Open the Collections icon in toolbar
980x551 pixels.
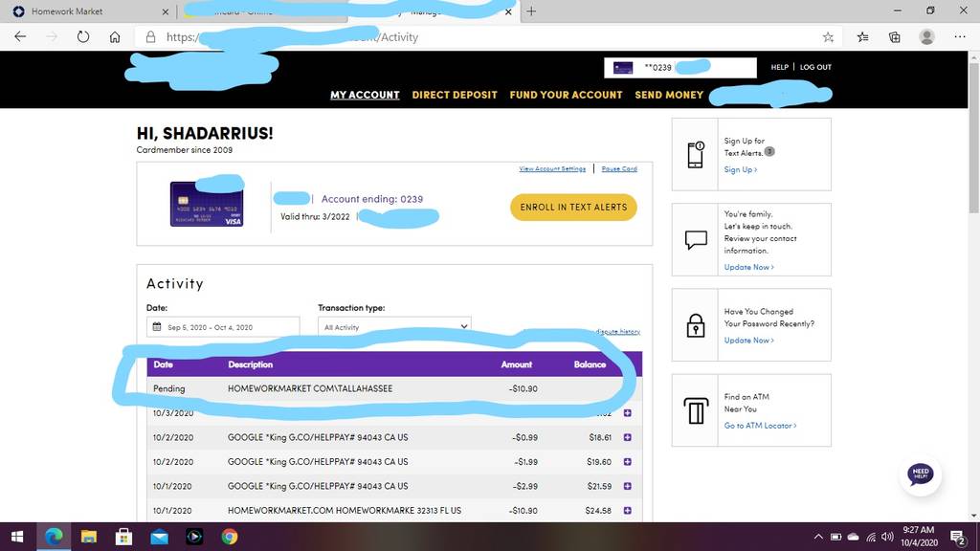895,37
